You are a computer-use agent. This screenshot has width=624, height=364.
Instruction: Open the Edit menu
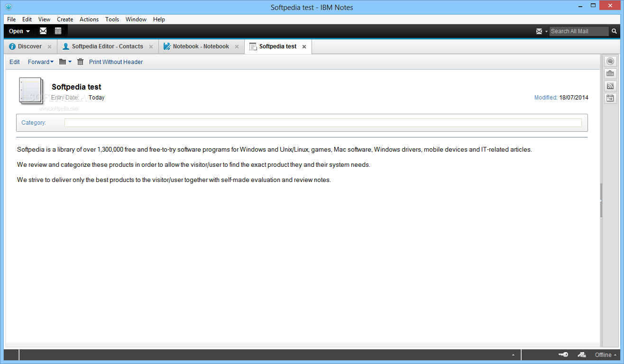[x=27, y=19]
